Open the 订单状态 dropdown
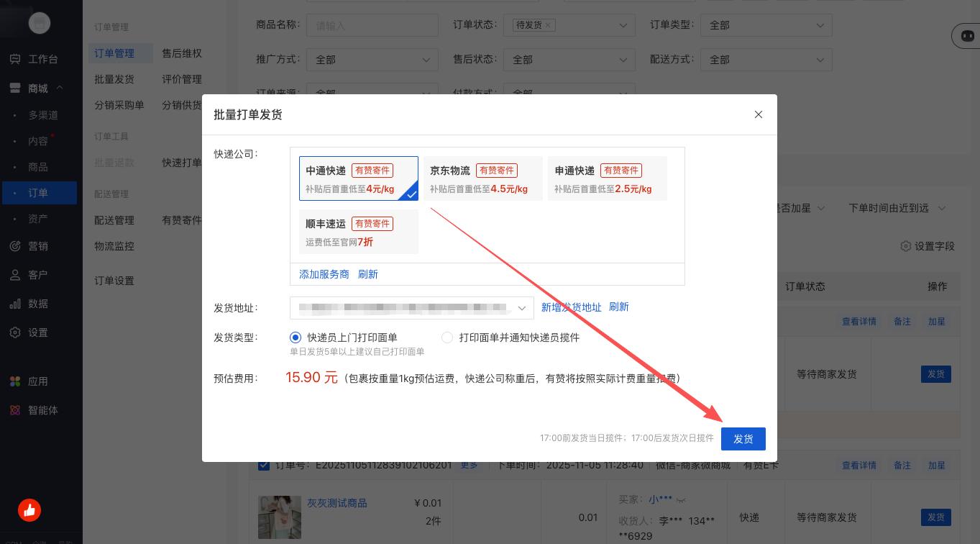 (x=623, y=25)
